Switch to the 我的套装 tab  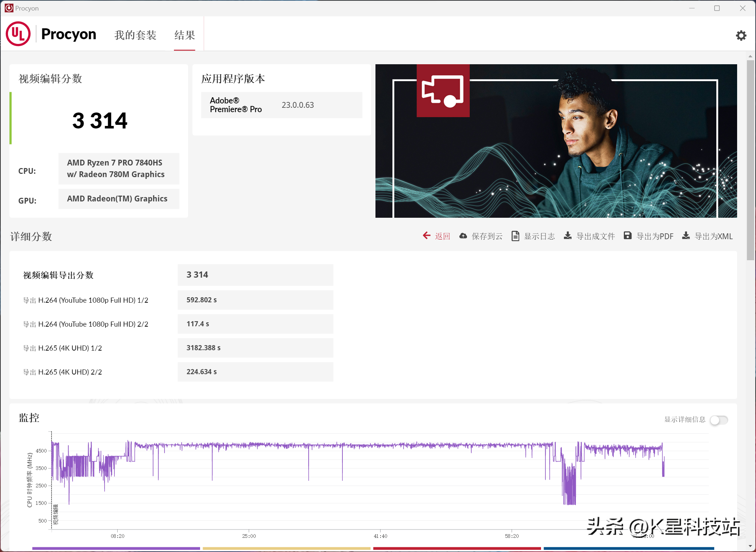[x=135, y=35]
